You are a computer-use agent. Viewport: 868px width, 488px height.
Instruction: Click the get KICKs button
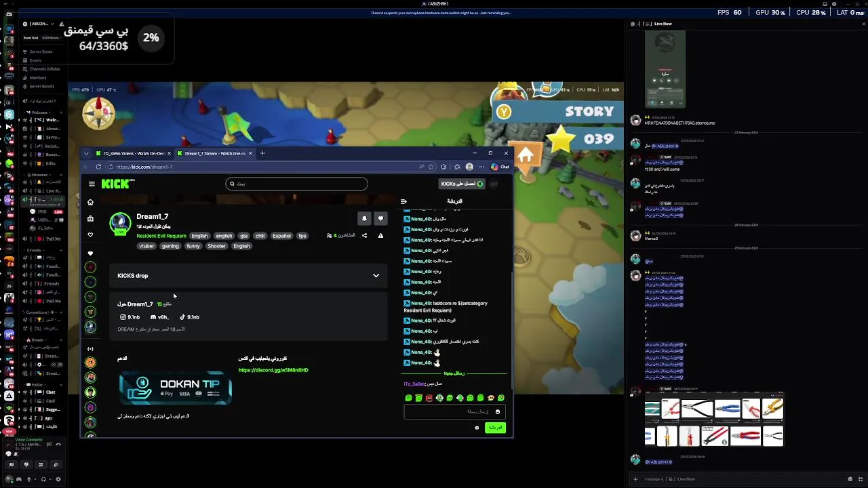coord(462,184)
